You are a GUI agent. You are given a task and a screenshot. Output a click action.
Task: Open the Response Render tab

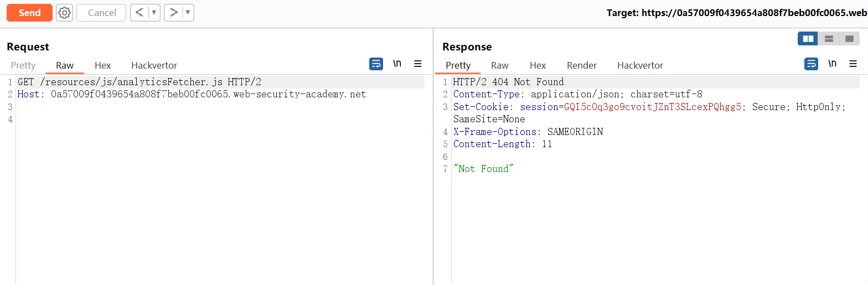point(582,65)
